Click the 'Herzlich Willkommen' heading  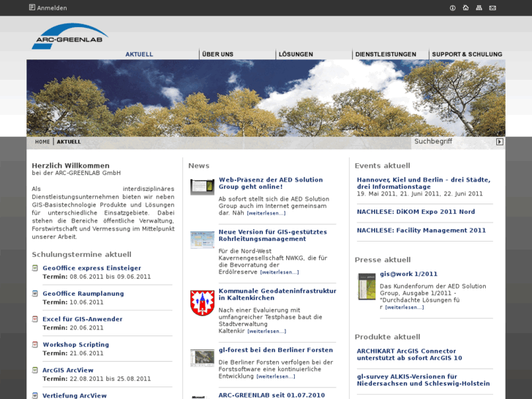(x=70, y=165)
